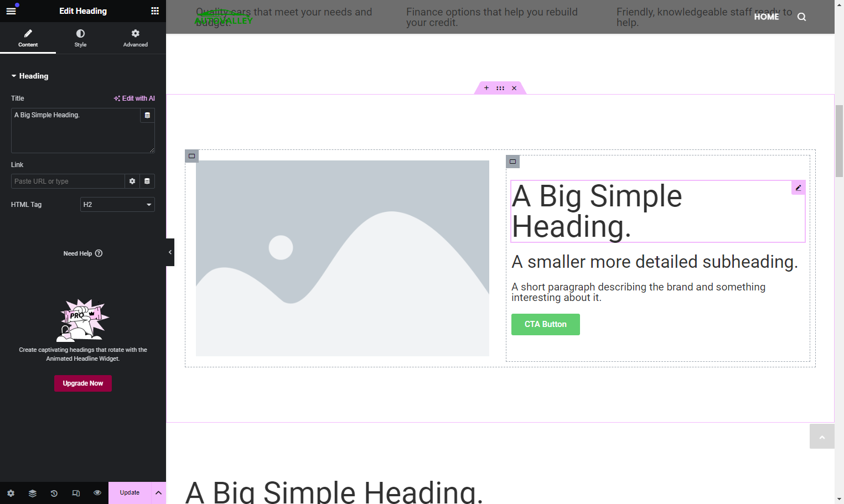Add new section with plus icon
Image resolution: width=844 pixels, height=504 pixels.
pyautogui.click(x=486, y=88)
